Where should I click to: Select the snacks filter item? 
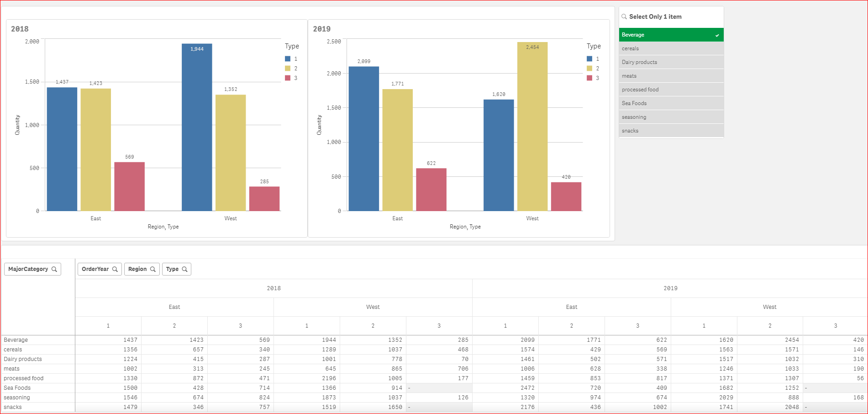[671, 130]
